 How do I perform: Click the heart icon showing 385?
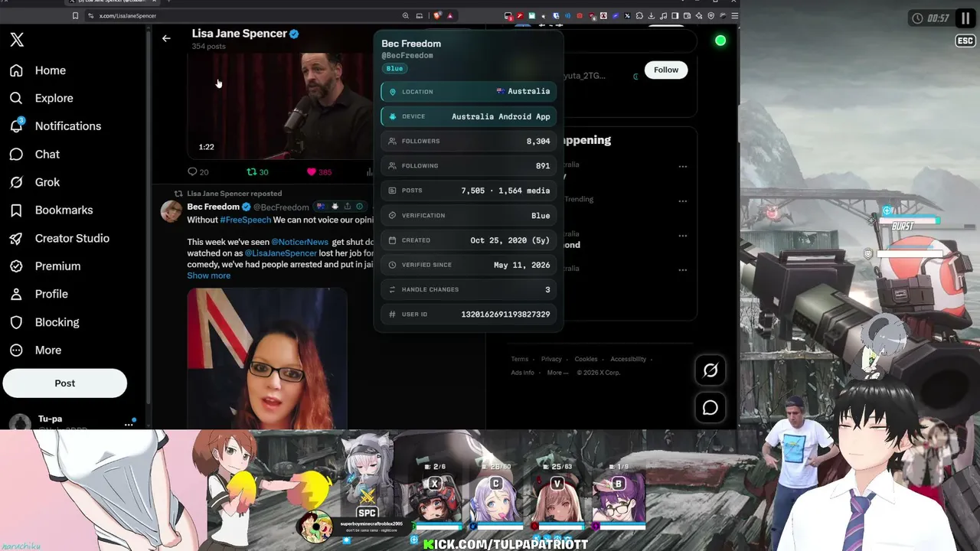click(x=311, y=171)
